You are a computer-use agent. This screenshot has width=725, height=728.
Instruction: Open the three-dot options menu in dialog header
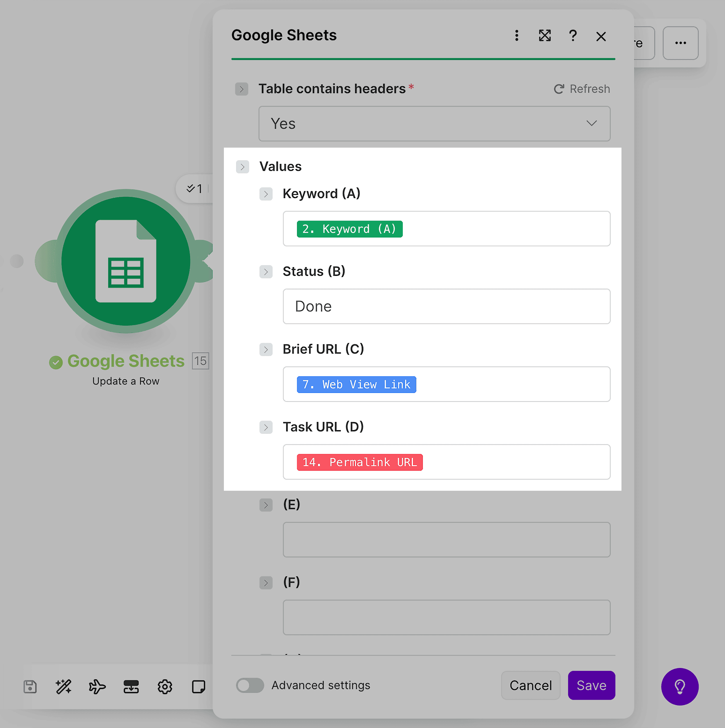pyautogui.click(x=516, y=36)
